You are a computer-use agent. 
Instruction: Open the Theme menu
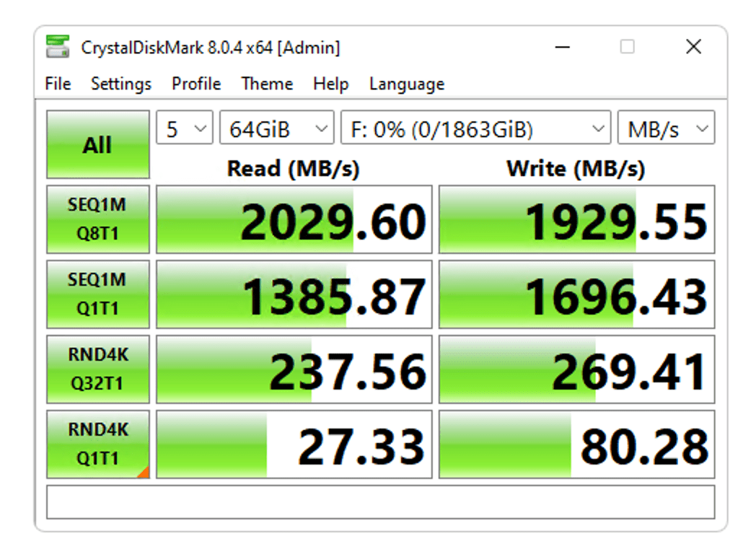(x=267, y=84)
